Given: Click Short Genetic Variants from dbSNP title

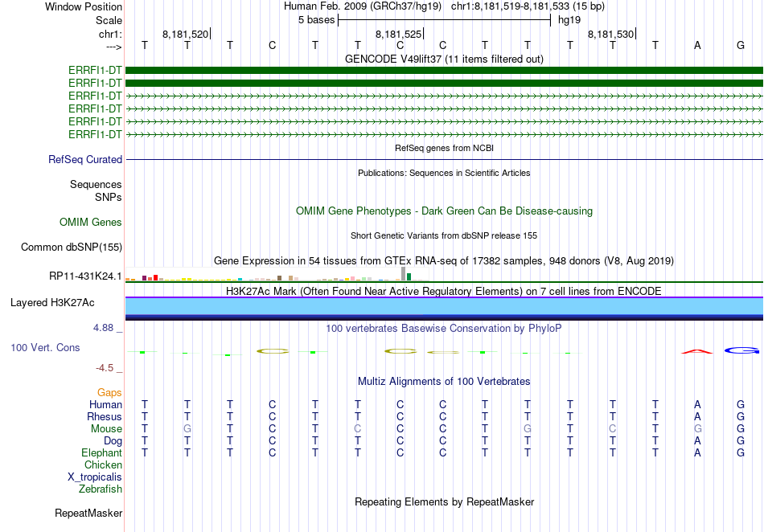Looking at the screenshot, I should click(x=444, y=235).
